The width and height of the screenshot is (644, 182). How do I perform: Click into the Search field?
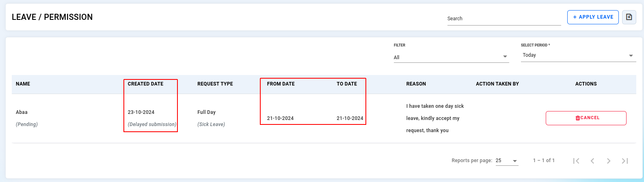[504, 19]
